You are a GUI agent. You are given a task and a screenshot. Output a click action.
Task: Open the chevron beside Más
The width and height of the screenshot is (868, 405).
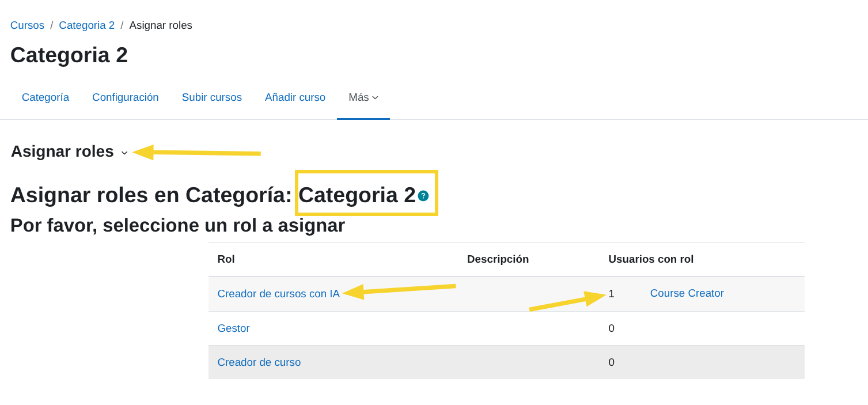pyautogui.click(x=376, y=98)
